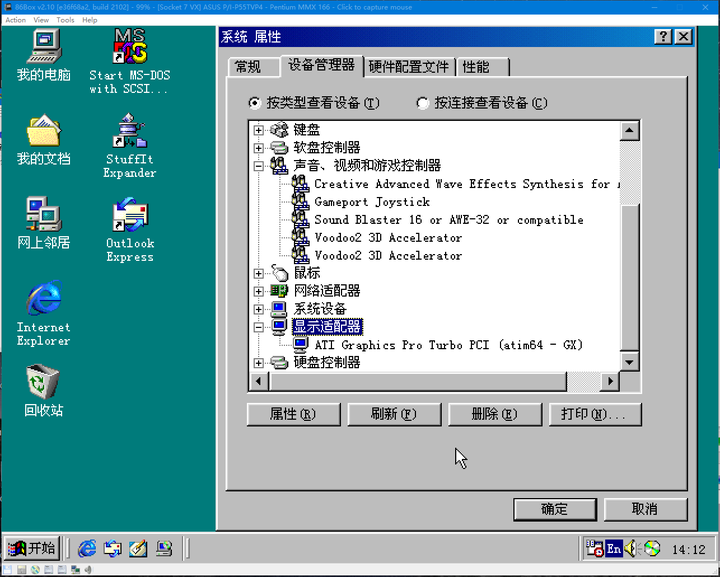The width and height of the screenshot is (720, 577).
Task: Confirm with the OK (确定) button
Action: click(x=555, y=510)
